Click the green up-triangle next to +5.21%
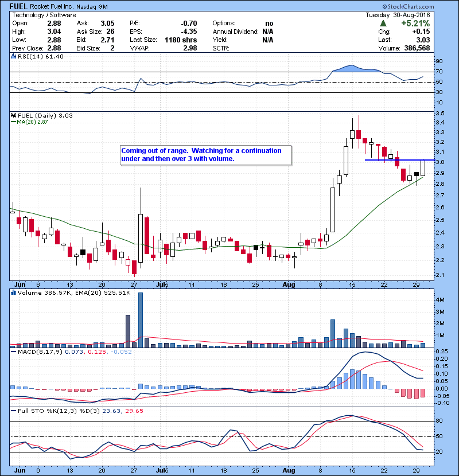The width and height of the screenshot is (459, 476). pyautogui.click(x=383, y=24)
